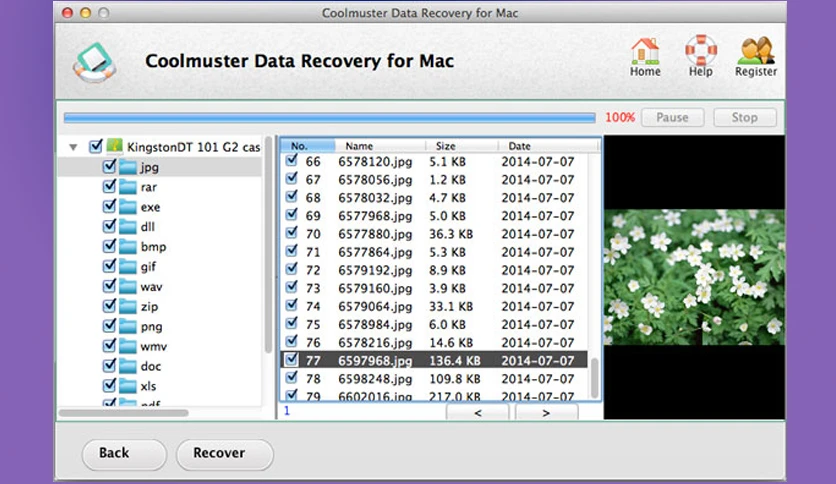Click the Pause scan button
Image resolution: width=836 pixels, height=484 pixels.
point(672,117)
